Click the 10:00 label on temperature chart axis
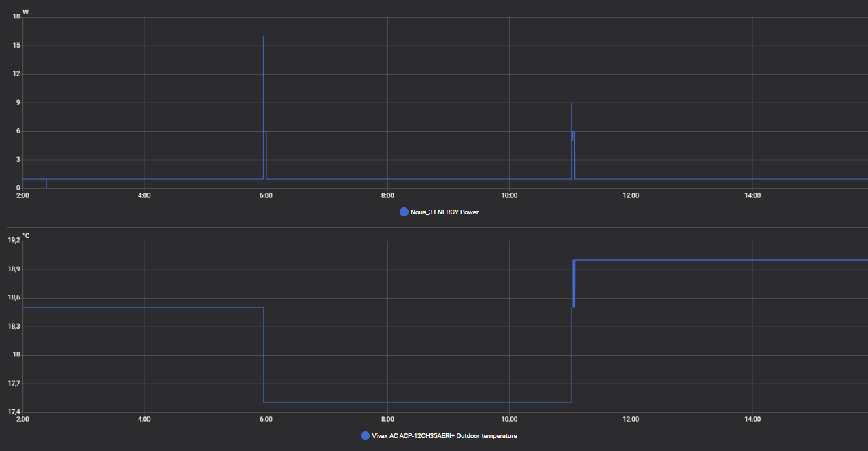The width and height of the screenshot is (868, 451). tap(509, 420)
